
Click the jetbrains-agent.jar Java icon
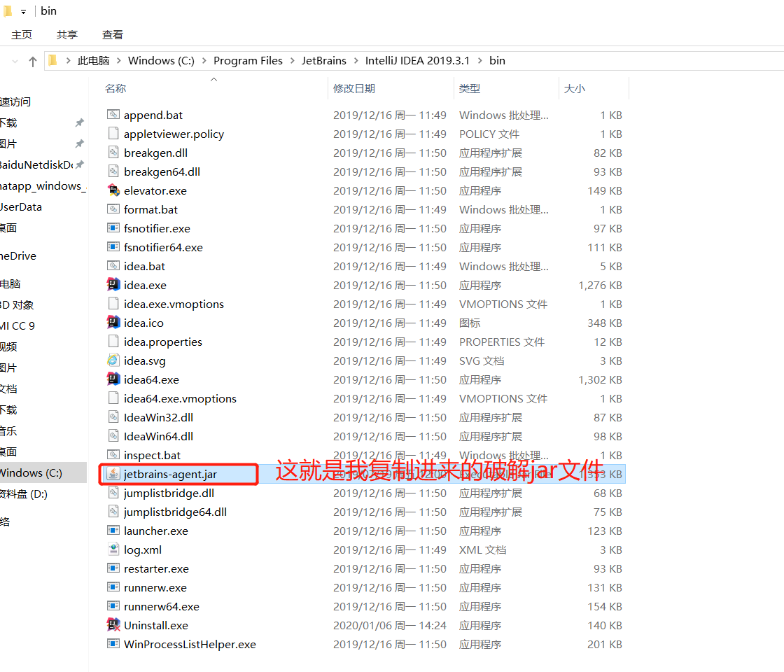click(x=113, y=473)
